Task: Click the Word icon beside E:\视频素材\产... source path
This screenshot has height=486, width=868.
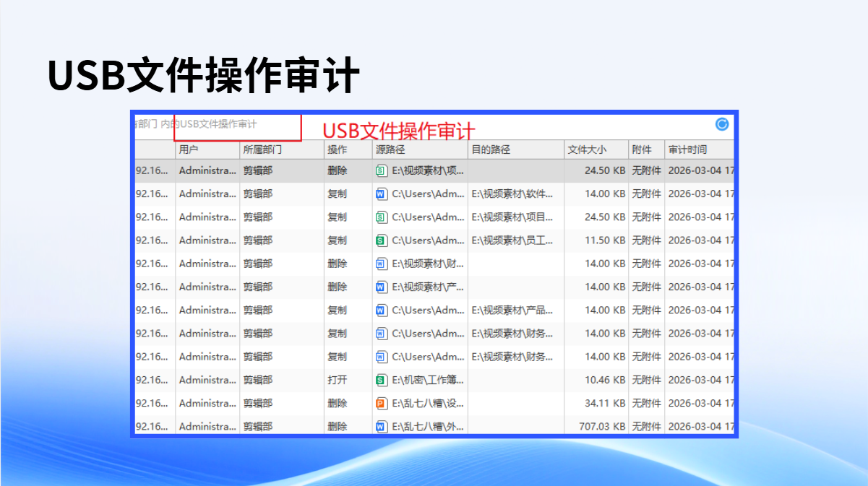Action: [x=382, y=287]
